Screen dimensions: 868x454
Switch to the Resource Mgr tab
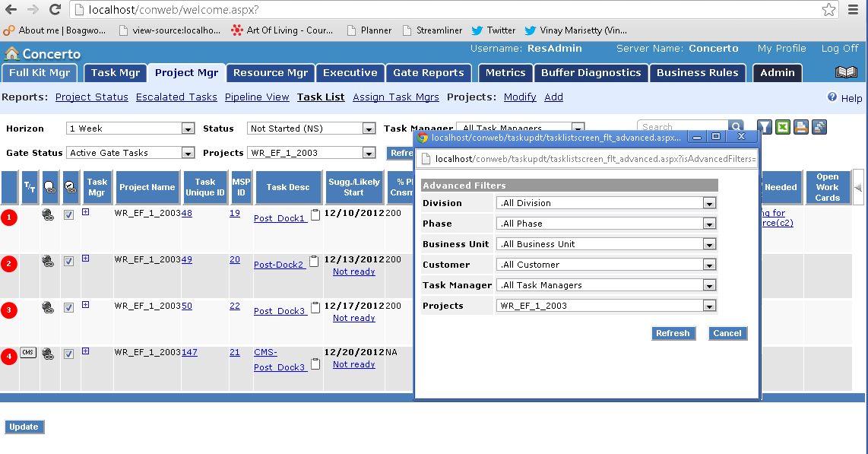(270, 72)
